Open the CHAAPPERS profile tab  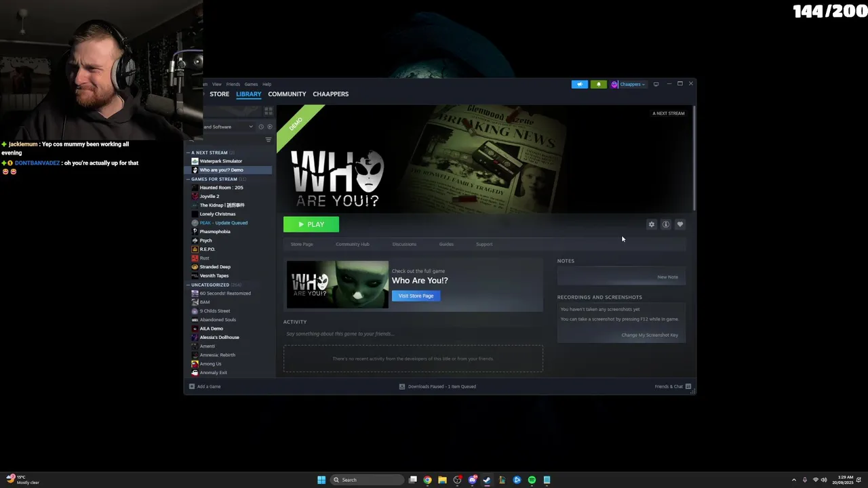point(331,94)
